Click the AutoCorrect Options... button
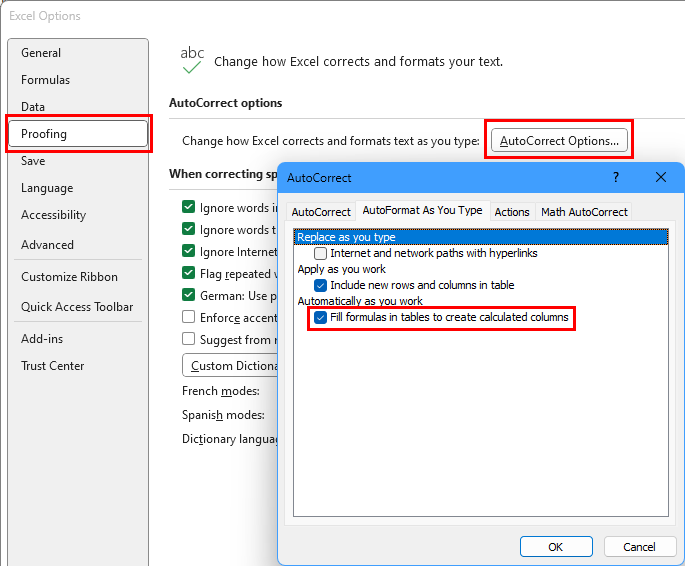 click(x=559, y=141)
